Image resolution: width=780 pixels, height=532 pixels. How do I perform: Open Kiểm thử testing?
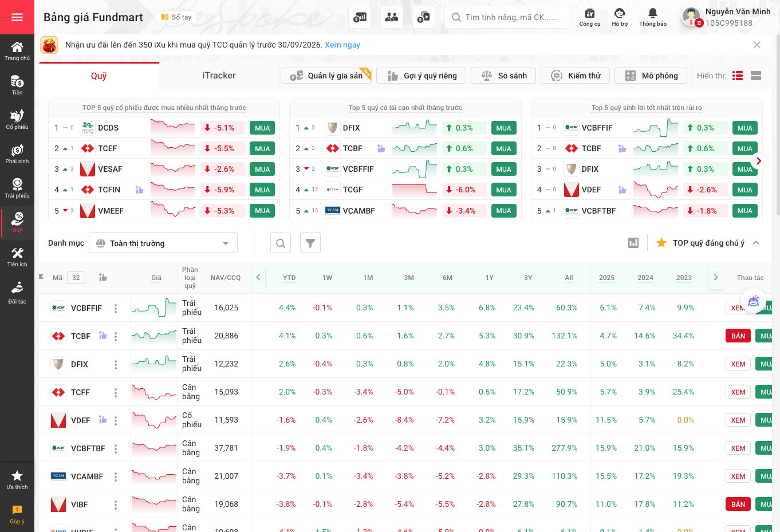tap(575, 76)
